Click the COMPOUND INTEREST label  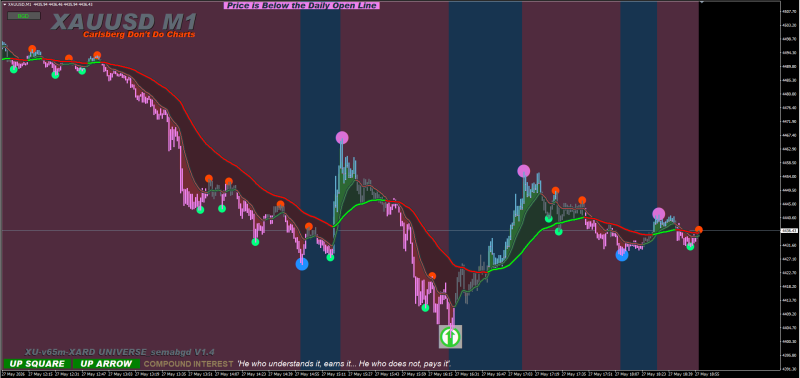[x=188, y=364]
